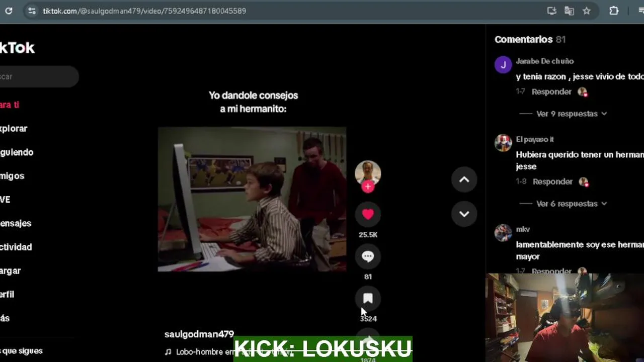Open the Explorar section

click(x=14, y=128)
